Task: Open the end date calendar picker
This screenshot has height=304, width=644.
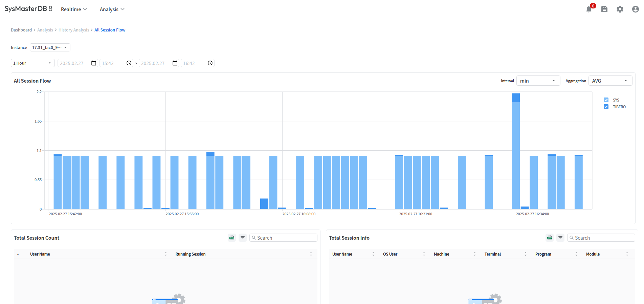Action: (175, 63)
